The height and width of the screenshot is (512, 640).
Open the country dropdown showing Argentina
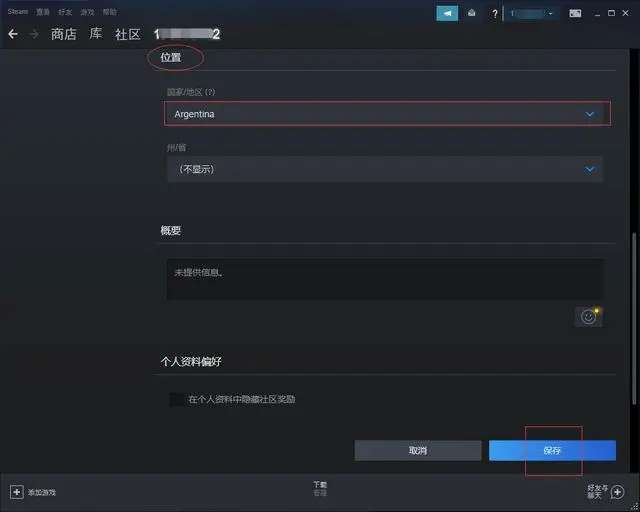(x=387, y=114)
